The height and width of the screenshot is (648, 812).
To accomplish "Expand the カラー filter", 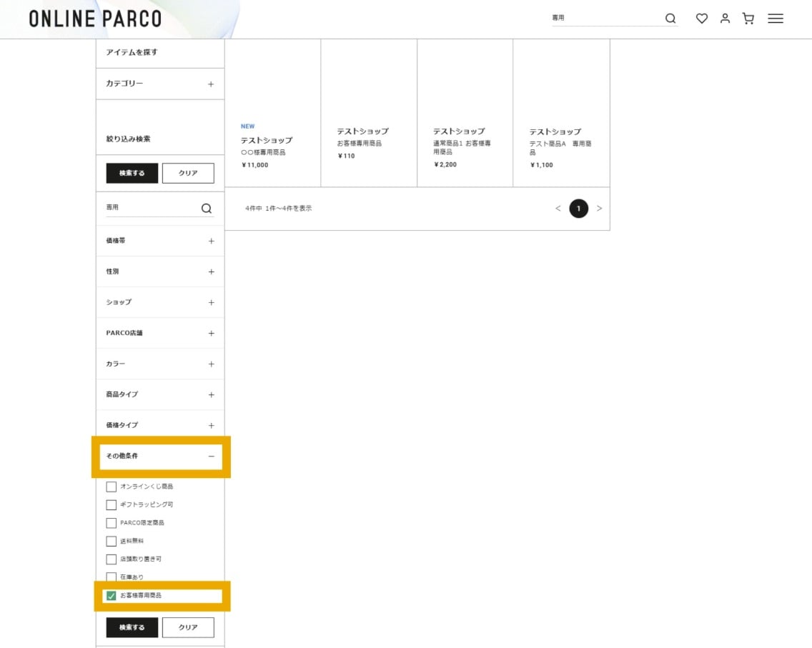I will [211, 364].
